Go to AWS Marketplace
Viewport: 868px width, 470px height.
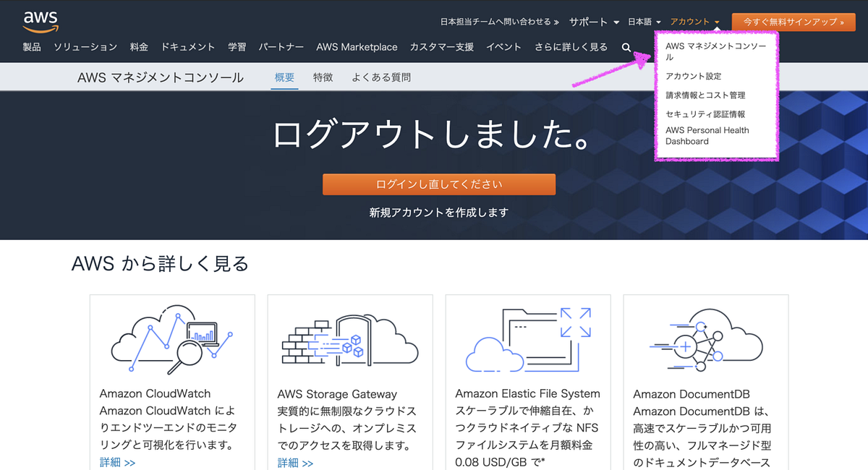[357, 47]
